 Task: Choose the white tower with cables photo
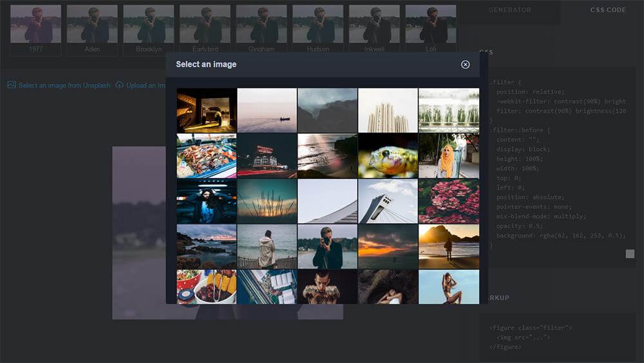[x=388, y=201]
